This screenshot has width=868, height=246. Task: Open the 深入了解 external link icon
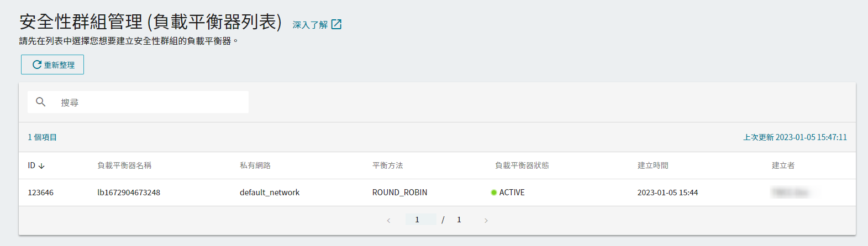point(336,24)
